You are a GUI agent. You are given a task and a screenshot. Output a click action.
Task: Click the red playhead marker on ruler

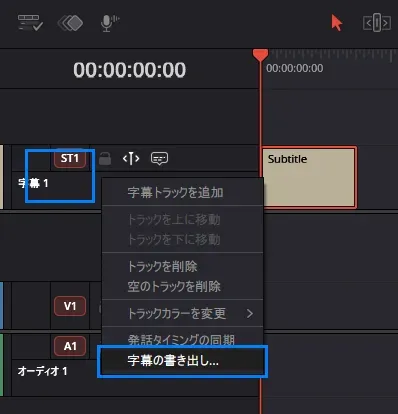coord(260,55)
